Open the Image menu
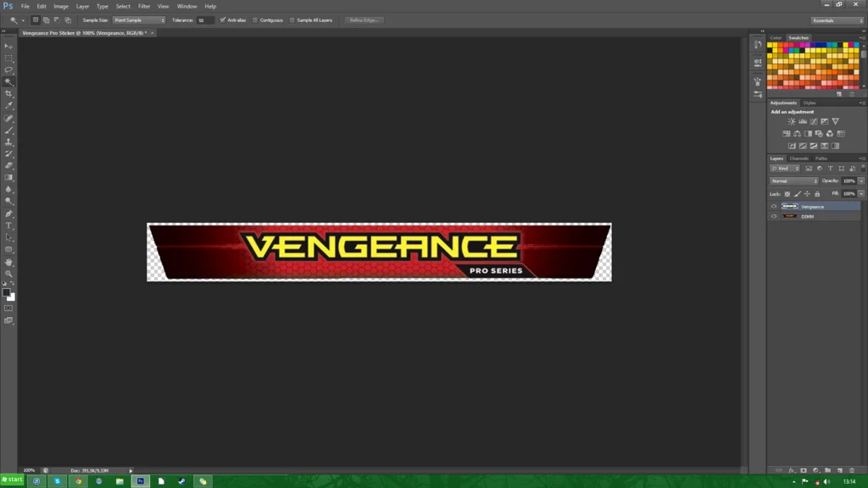The width and height of the screenshot is (868, 488). (x=61, y=6)
